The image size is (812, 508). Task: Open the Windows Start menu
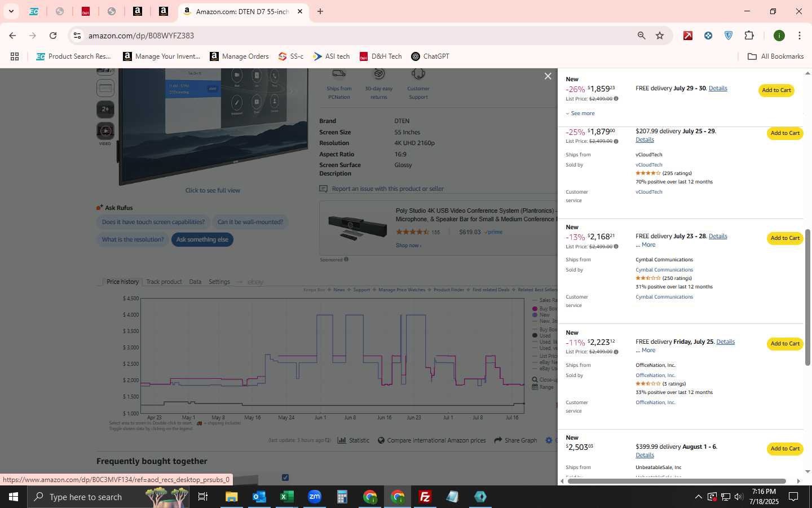pos(14,497)
